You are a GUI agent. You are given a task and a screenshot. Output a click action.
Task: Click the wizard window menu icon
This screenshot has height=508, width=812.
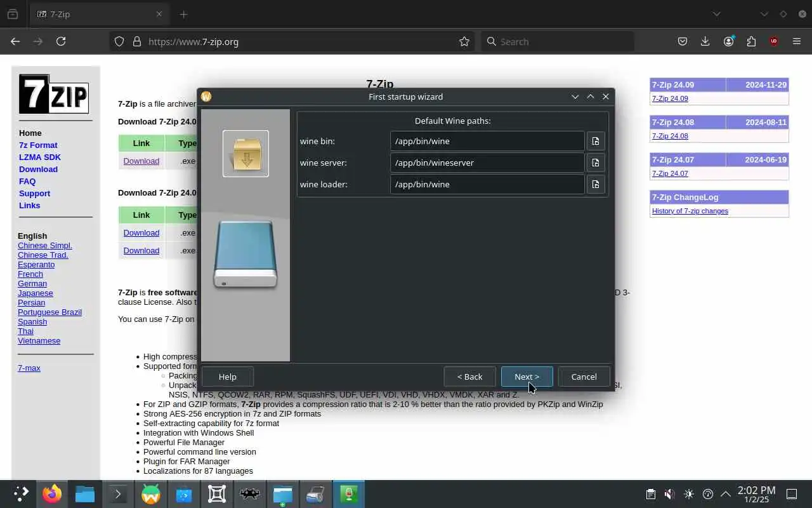[206, 97]
